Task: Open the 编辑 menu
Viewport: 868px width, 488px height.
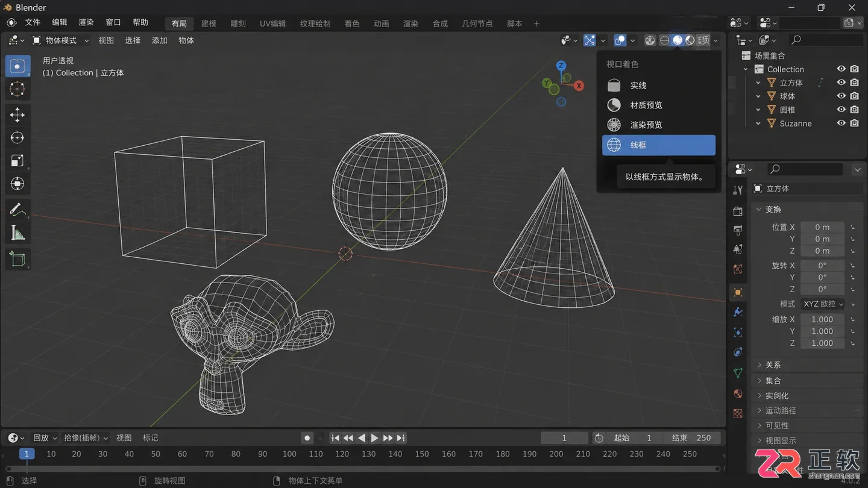Action: pyautogui.click(x=60, y=22)
